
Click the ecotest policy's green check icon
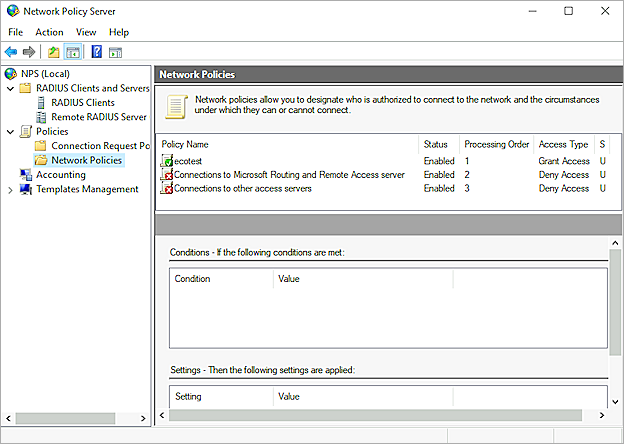click(x=166, y=161)
